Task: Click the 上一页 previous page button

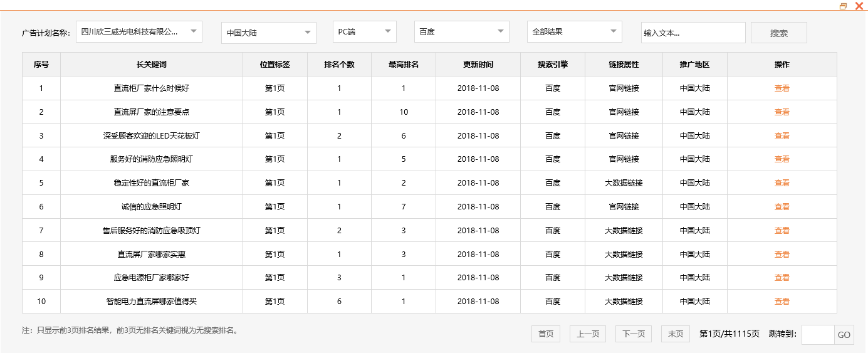Action: pyautogui.click(x=588, y=334)
